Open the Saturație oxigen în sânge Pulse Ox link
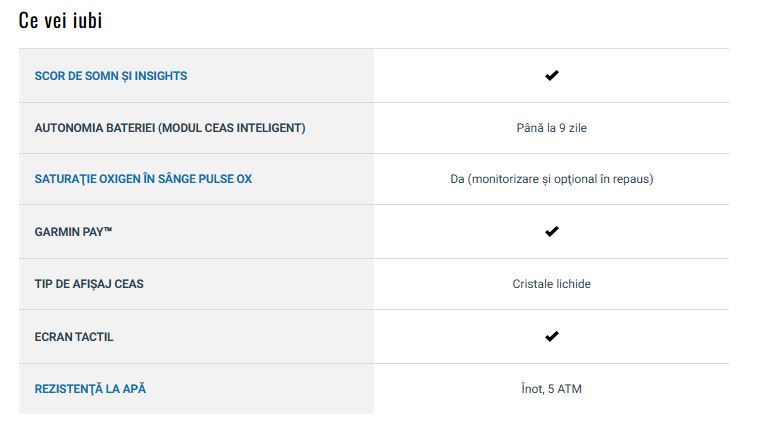The width and height of the screenshot is (760, 433). pyautogui.click(x=143, y=179)
